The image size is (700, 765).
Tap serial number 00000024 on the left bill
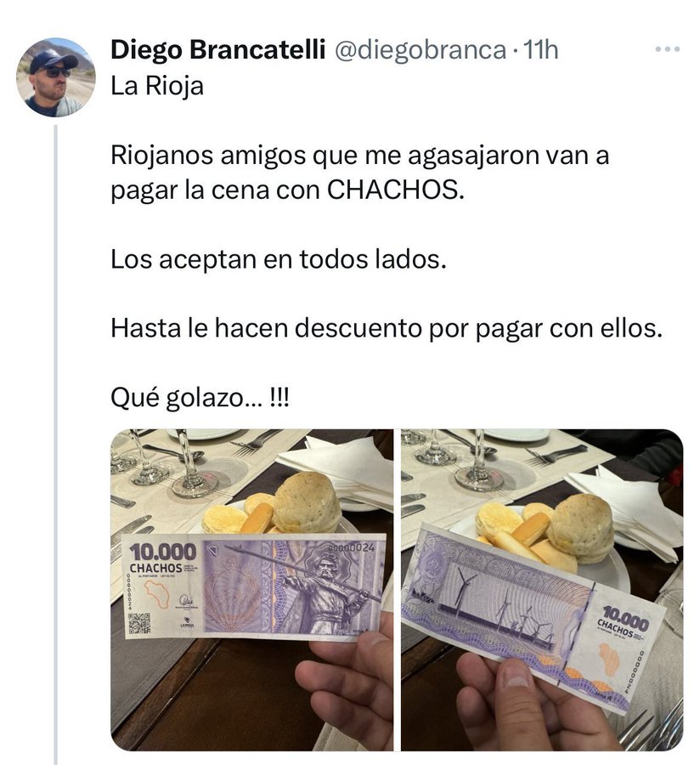(351, 547)
